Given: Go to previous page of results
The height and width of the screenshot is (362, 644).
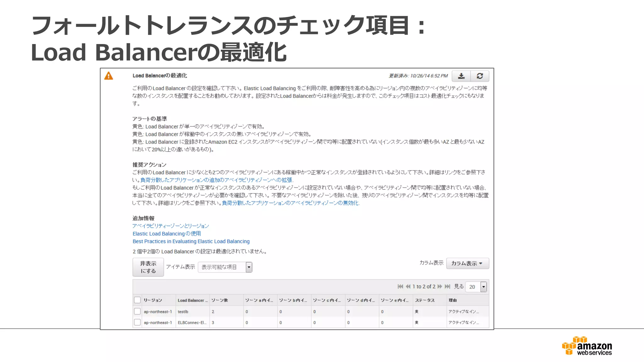Looking at the screenshot, I should tap(408, 287).
